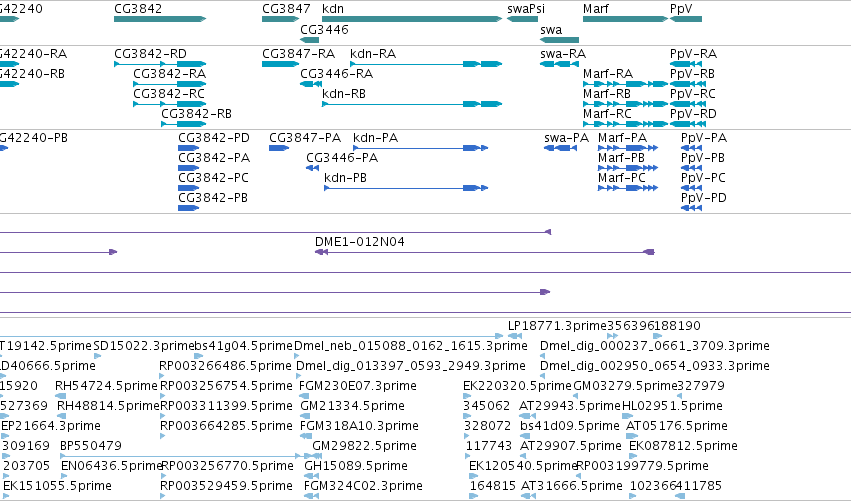Select the PpV-PB protein label

point(703,158)
